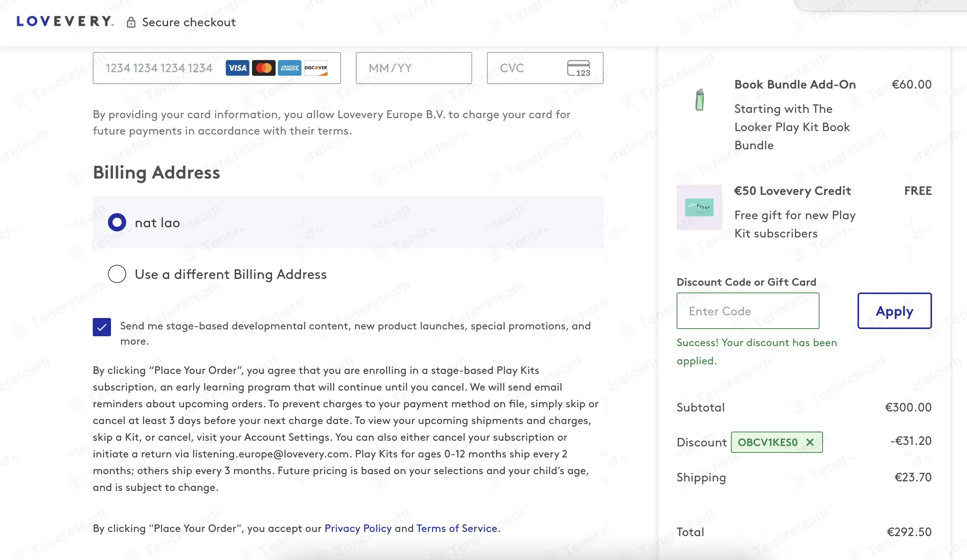This screenshot has height=560, width=967.
Task: Click the Free gift for new subscribers text
Action: coord(795,225)
